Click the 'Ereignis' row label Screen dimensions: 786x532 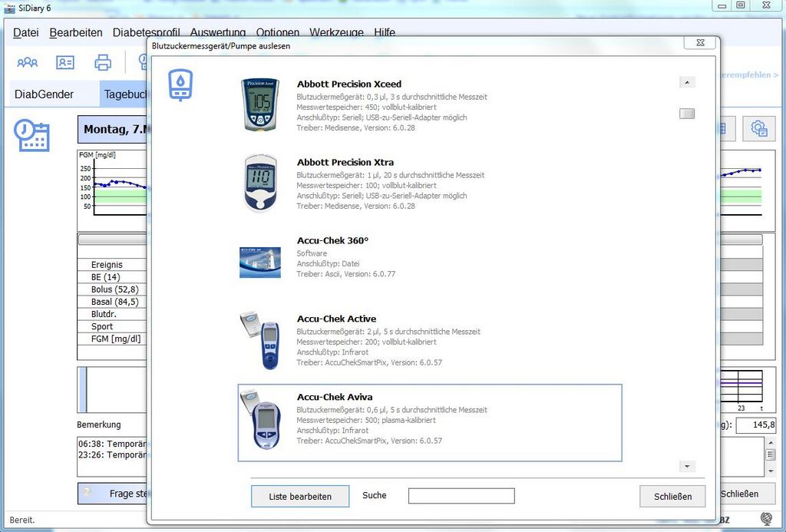107,265
